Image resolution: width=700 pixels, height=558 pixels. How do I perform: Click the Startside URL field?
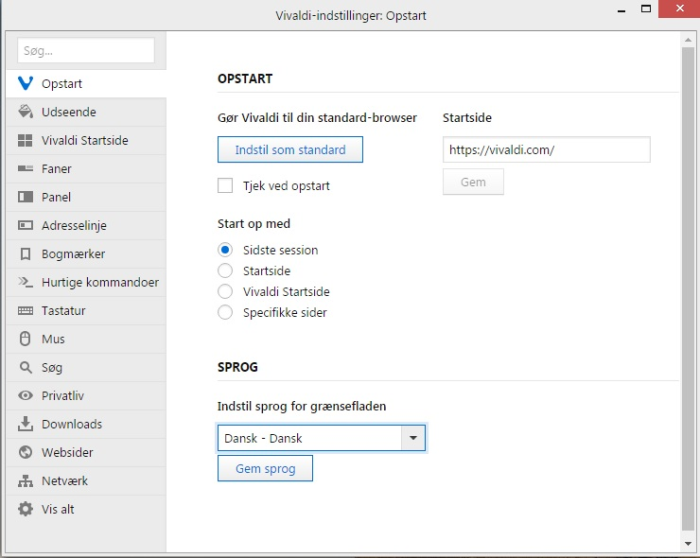546,150
